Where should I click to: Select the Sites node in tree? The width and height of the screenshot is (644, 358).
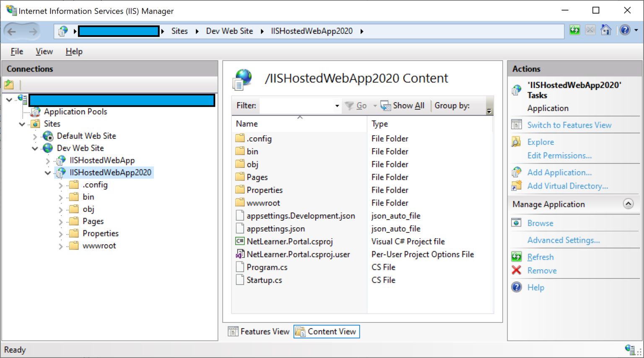pyautogui.click(x=52, y=124)
